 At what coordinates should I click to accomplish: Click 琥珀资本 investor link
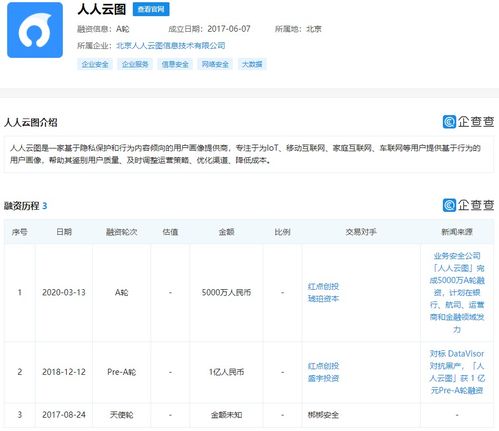(323, 298)
